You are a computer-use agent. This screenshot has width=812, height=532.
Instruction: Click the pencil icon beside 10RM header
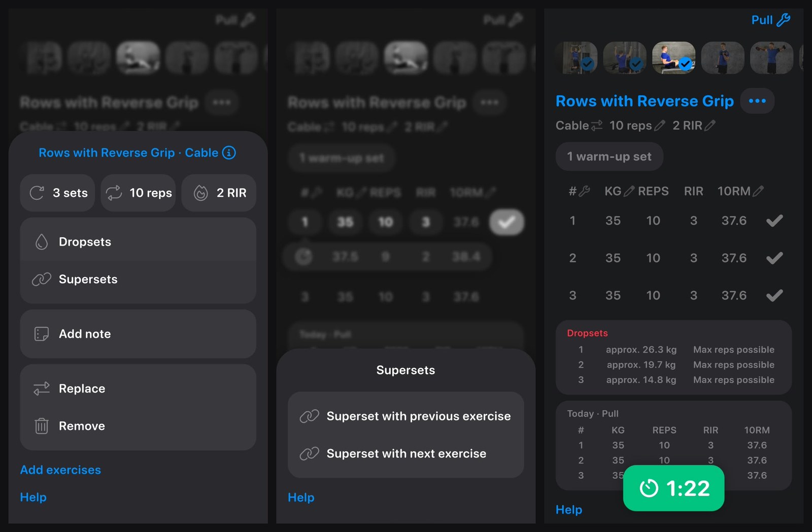[758, 191]
